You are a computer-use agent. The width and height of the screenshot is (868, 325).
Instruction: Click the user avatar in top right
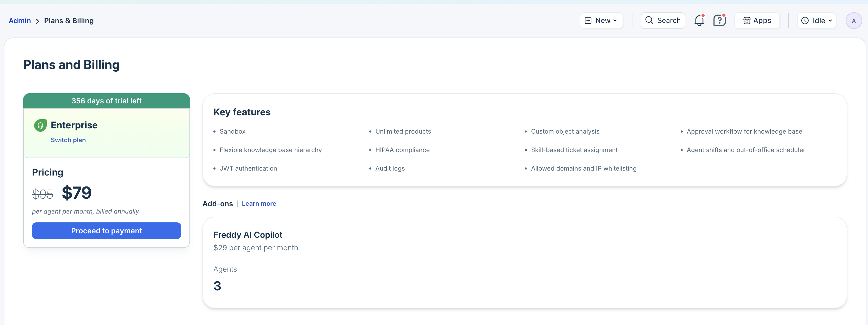(x=853, y=21)
